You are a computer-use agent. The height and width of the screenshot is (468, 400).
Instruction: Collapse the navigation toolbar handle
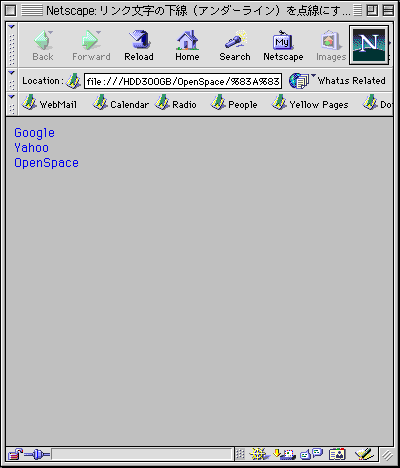[x=12, y=45]
